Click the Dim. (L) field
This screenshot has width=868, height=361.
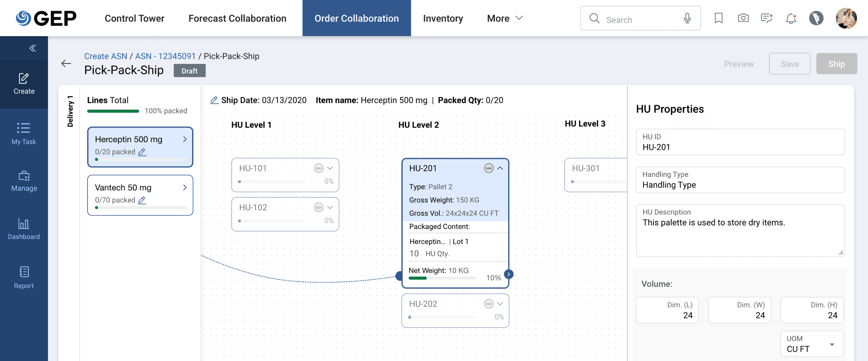(x=667, y=310)
